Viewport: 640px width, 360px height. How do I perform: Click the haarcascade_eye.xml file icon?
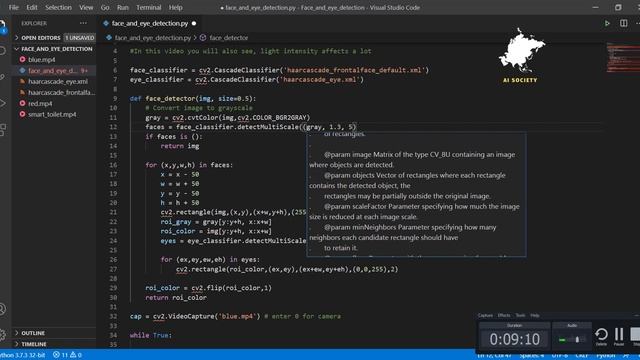(x=22, y=81)
